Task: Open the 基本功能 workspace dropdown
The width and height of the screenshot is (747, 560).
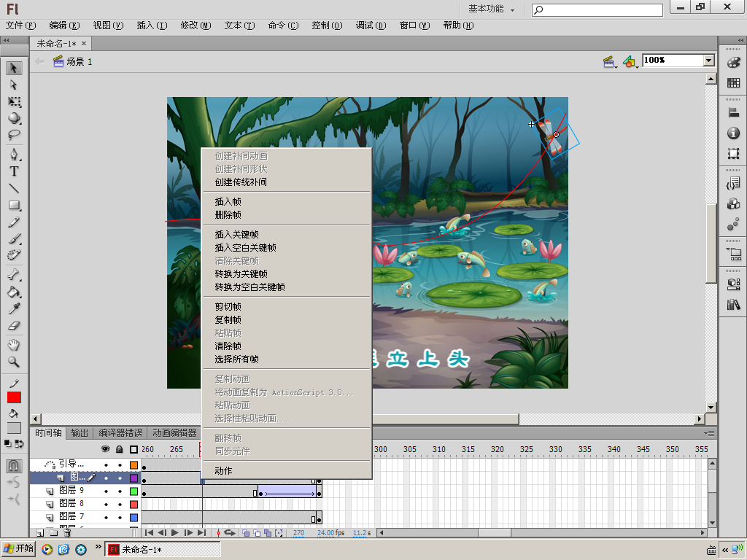Action: click(491, 9)
